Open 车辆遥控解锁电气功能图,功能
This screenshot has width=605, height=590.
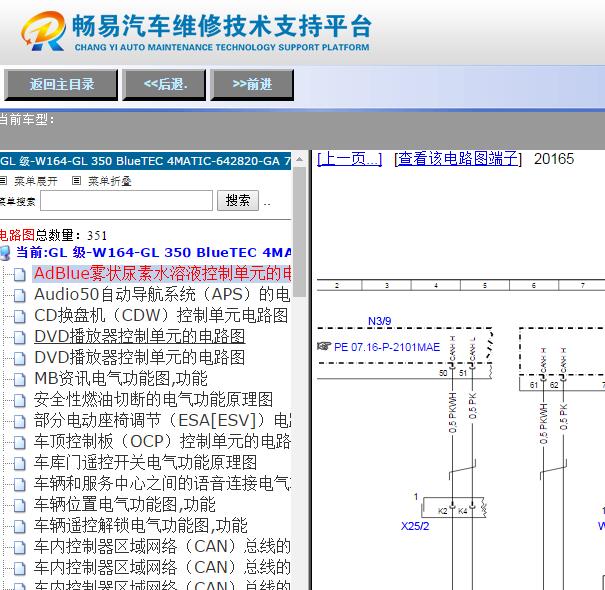point(140,525)
